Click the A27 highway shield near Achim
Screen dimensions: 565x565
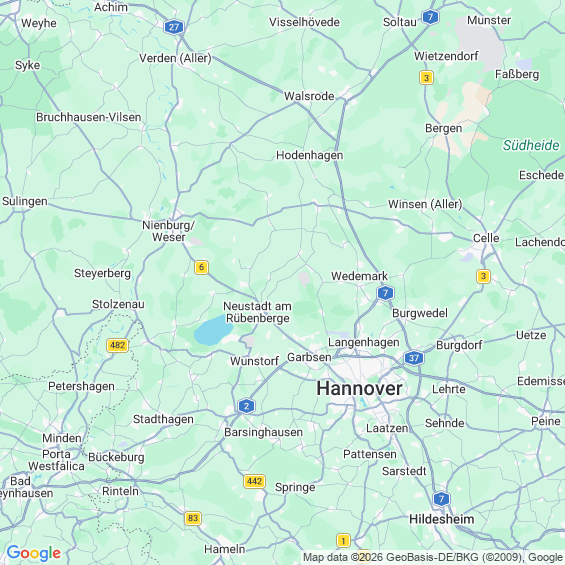coord(174,27)
